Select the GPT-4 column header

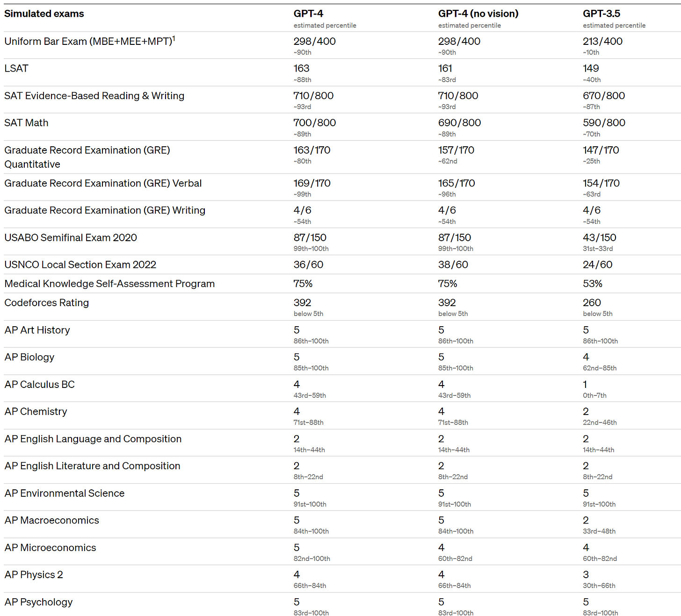(308, 14)
